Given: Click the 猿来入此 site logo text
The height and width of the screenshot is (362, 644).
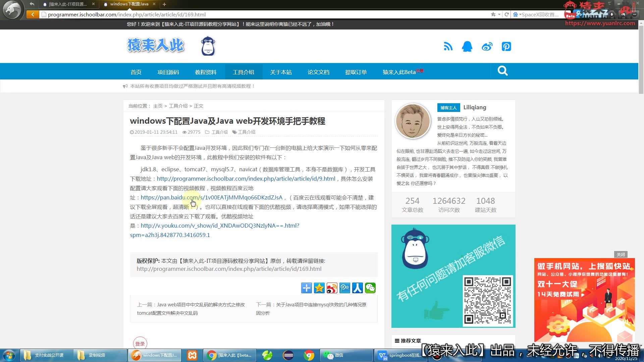Looking at the screenshot, I should pos(156,45).
